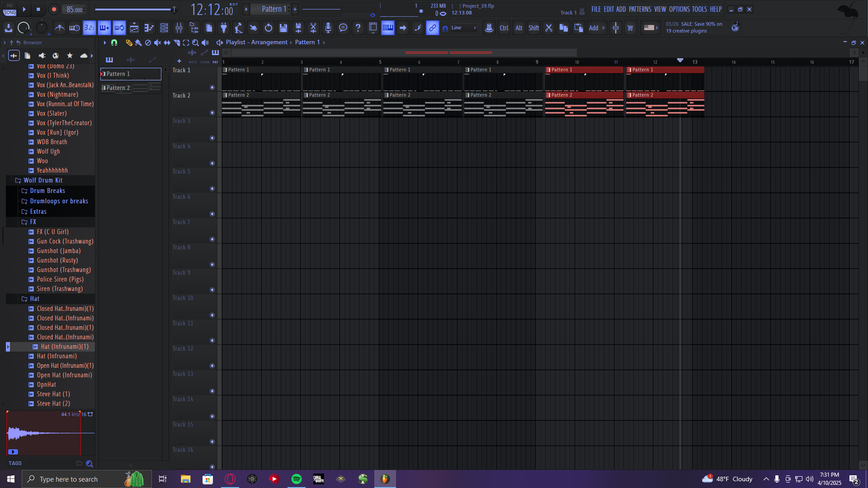Click the save project floppy icon

pyautogui.click(x=283, y=28)
